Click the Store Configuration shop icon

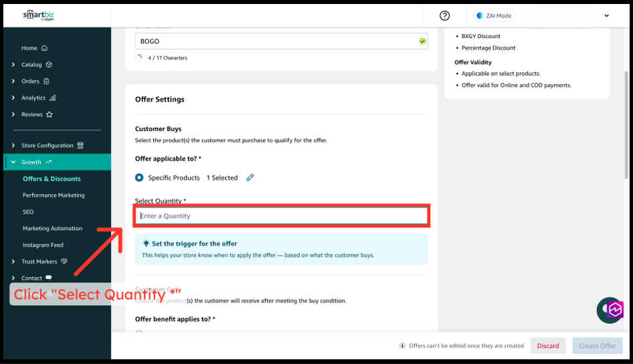80,145
